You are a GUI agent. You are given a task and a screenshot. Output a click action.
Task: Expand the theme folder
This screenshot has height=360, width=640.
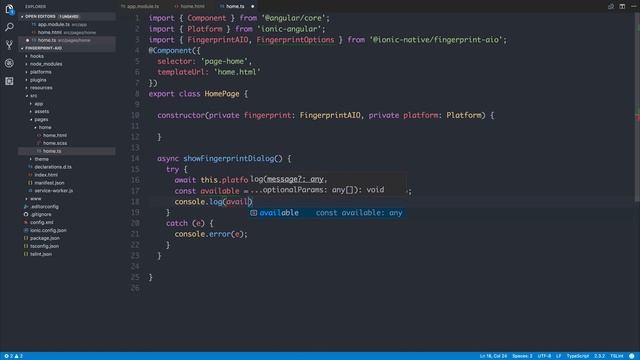[41, 159]
